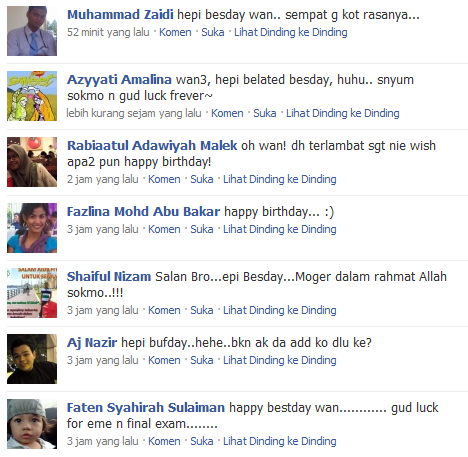Image resolution: width=468 pixels, height=457 pixels.
Task: Click Suka under Azyyati Amalina's post
Action: click(x=265, y=113)
